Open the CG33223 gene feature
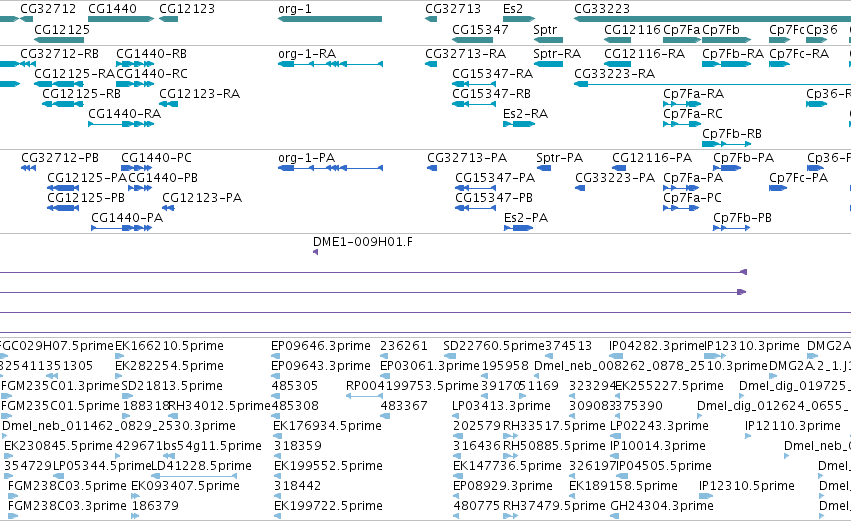851x521 pixels. [x=713, y=19]
